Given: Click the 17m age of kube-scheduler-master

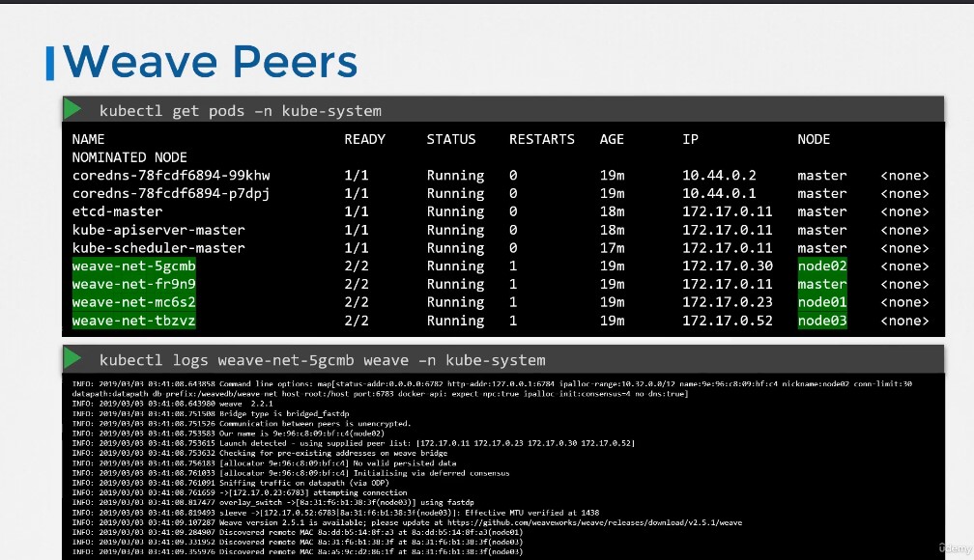Looking at the screenshot, I should (612, 248).
